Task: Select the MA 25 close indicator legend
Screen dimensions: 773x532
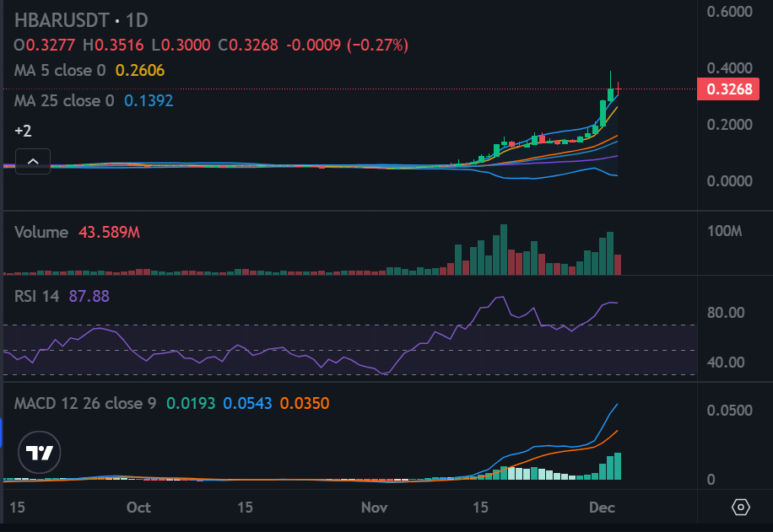Action: click(x=64, y=101)
